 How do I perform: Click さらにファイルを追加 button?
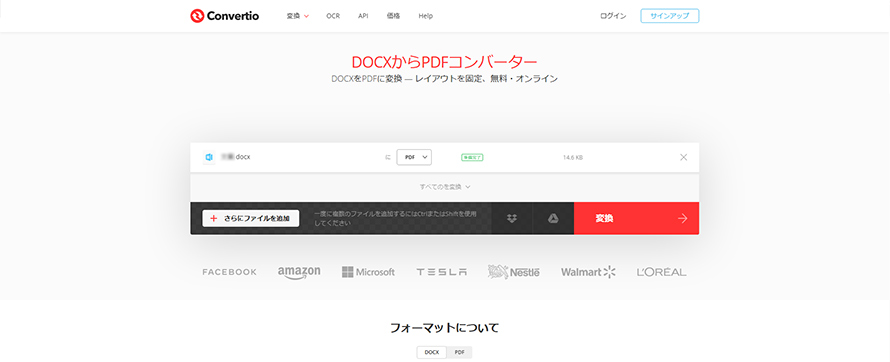tap(251, 218)
